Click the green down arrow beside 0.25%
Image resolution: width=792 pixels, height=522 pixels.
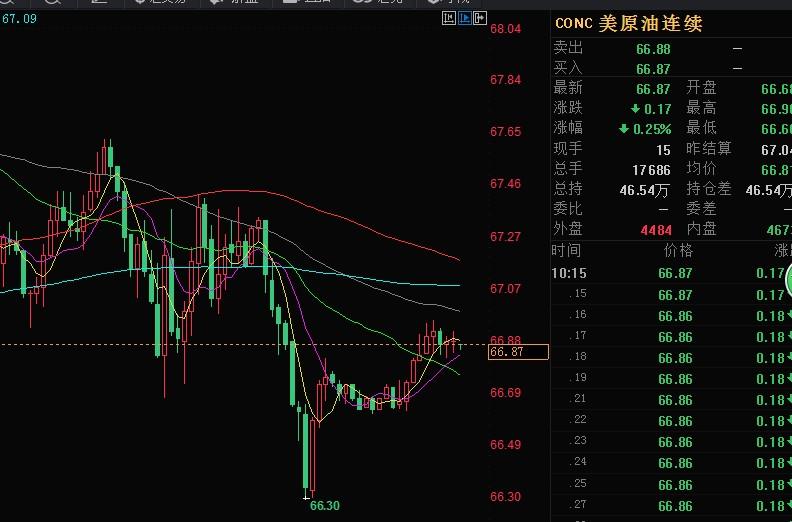(x=624, y=129)
